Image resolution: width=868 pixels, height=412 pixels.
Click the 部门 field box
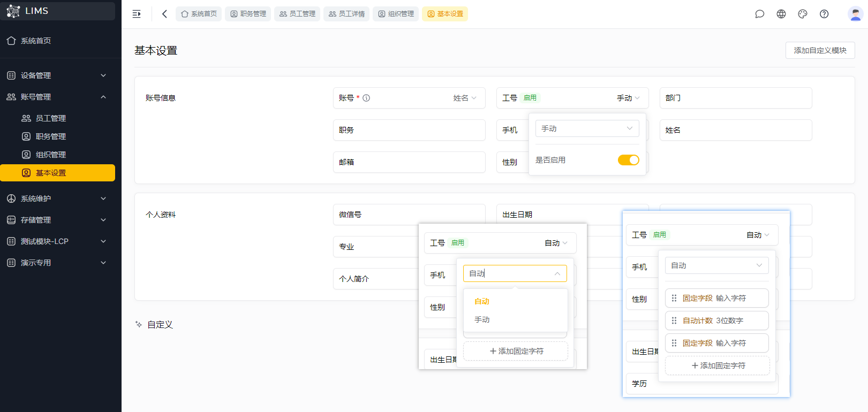click(736, 98)
